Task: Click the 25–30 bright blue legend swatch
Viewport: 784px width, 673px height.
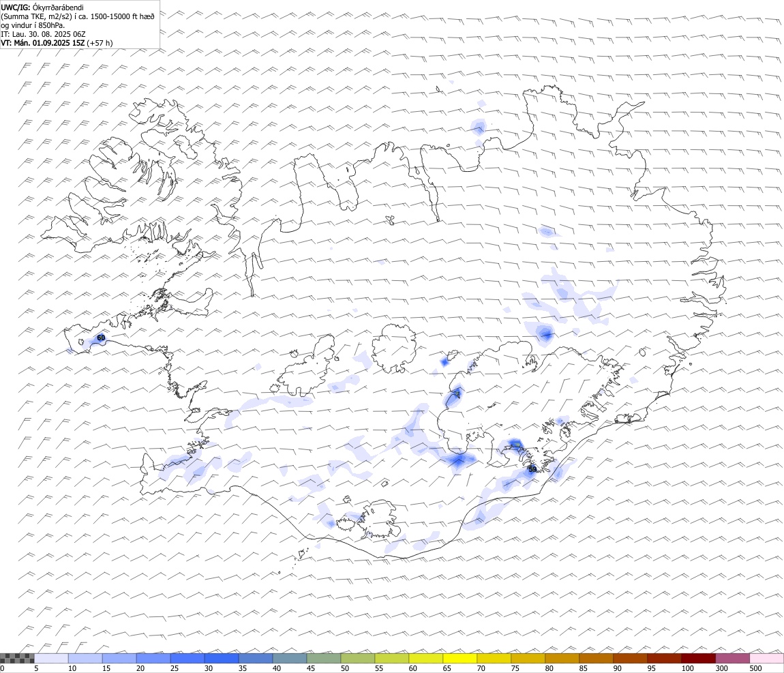Action: (x=187, y=658)
